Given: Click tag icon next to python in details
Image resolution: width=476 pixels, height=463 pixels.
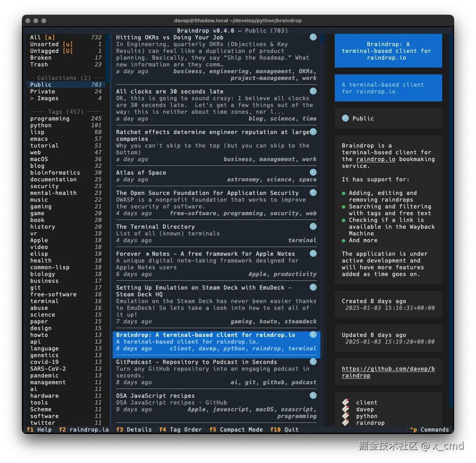Looking at the screenshot, I should click(345, 416).
